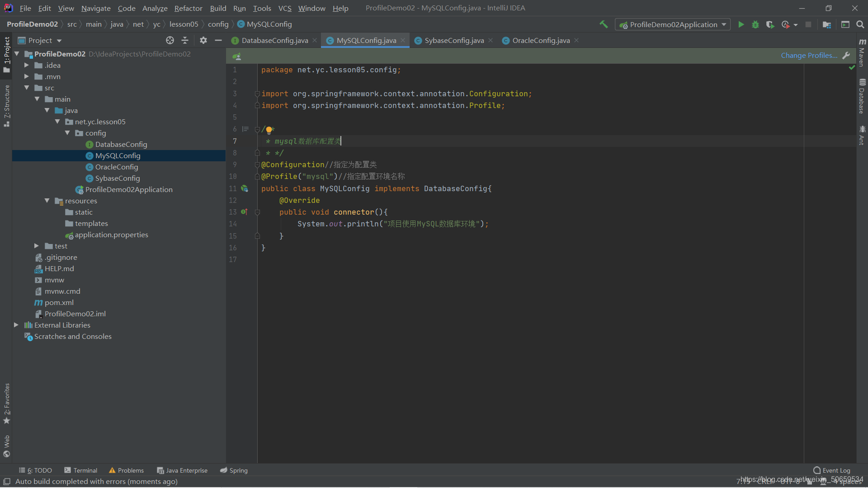Screen dimensions: 868x488
Task: Open the Navigate menu
Action: click(x=96, y=8)
